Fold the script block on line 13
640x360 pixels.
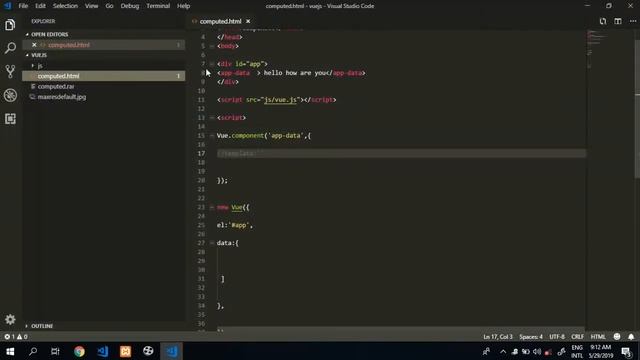[x=212, y=118]
